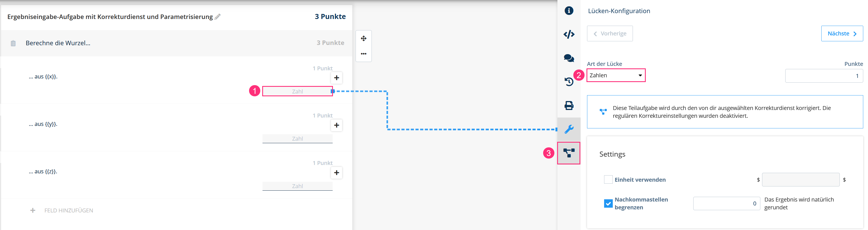
Task: Go to the Nächste gap
Action: coord(842,33)
